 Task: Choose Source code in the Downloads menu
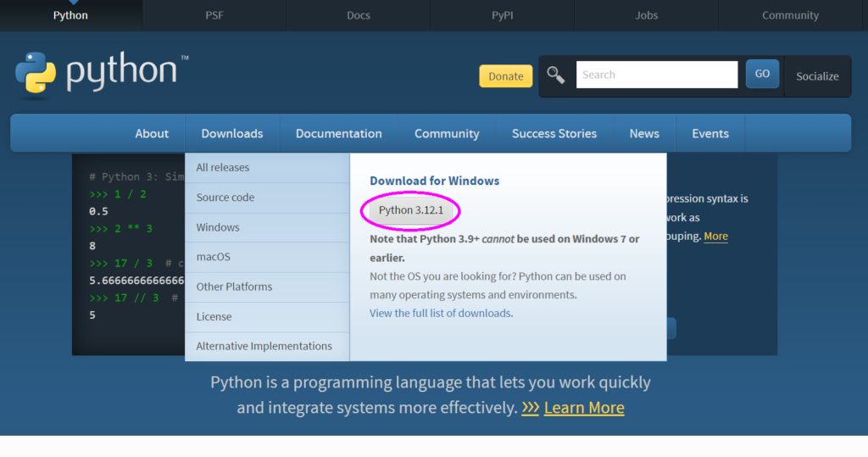225,198
